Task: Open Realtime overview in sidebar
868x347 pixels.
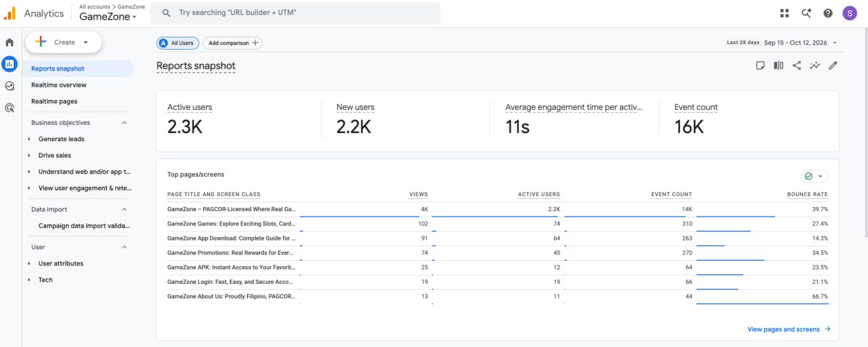Action: [x=59, y=85]
